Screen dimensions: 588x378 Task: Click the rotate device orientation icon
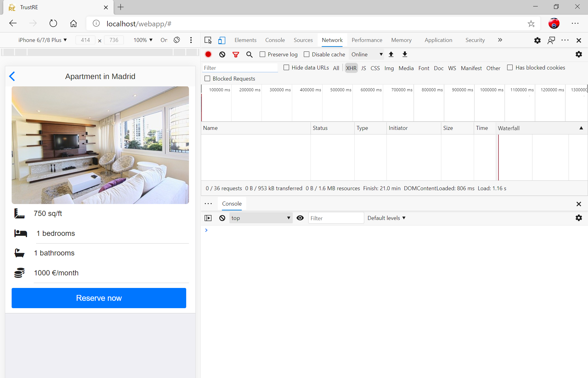click(x=177, y=40)
